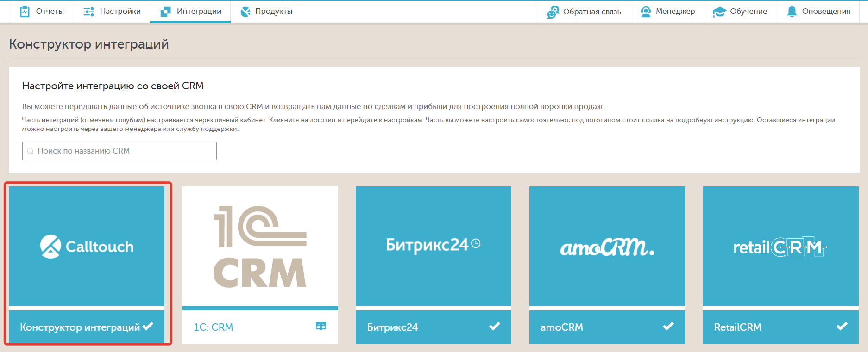
Task: Select the Calltouch logo tile
Action: click(x=87, y=246)
